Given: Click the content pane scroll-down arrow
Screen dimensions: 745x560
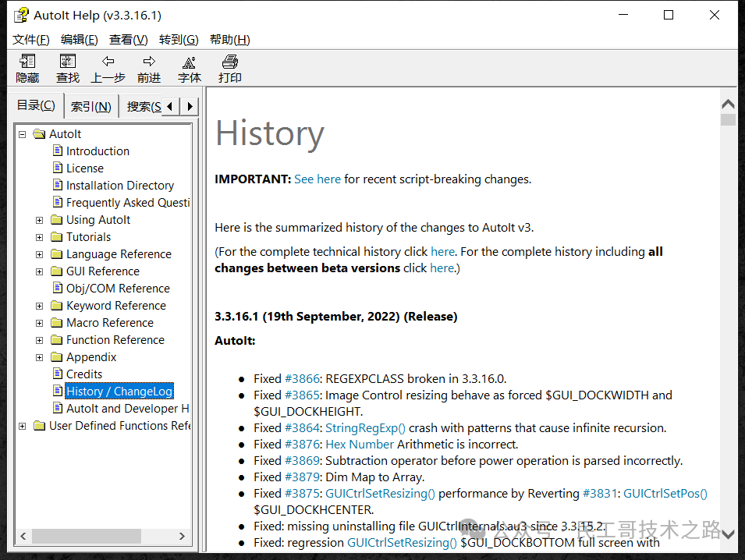Looking at the screenshot, I should (728, 535).
